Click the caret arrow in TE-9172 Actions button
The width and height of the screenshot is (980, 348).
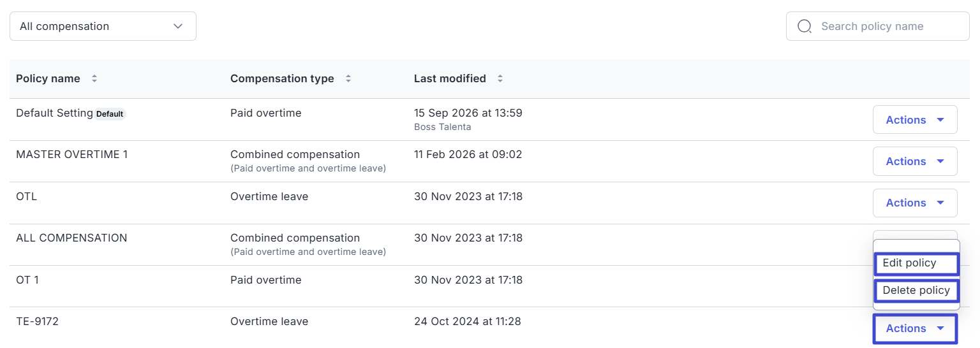tap(940, 328)
